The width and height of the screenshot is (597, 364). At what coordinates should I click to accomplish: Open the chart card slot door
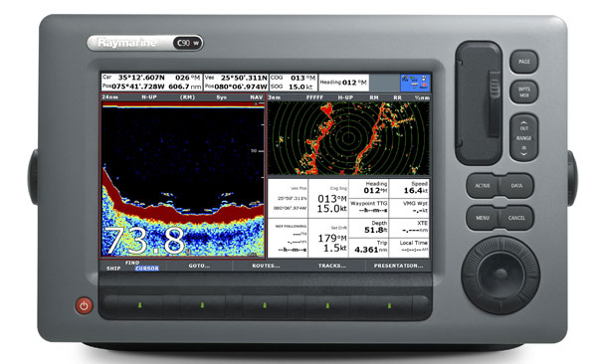pos(479,102)
